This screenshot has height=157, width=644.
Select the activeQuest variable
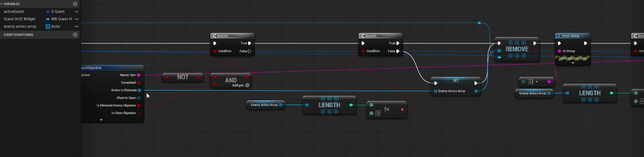pyautogui.click(x=14, y=12)
